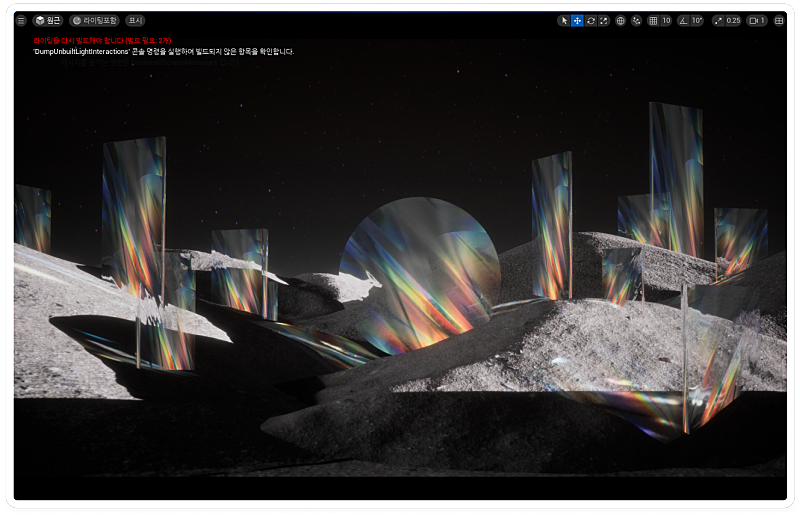This screenshot has width=800, height=515.
Task: Toggle grid snapping on or off
Action: [x=653, y=20]
